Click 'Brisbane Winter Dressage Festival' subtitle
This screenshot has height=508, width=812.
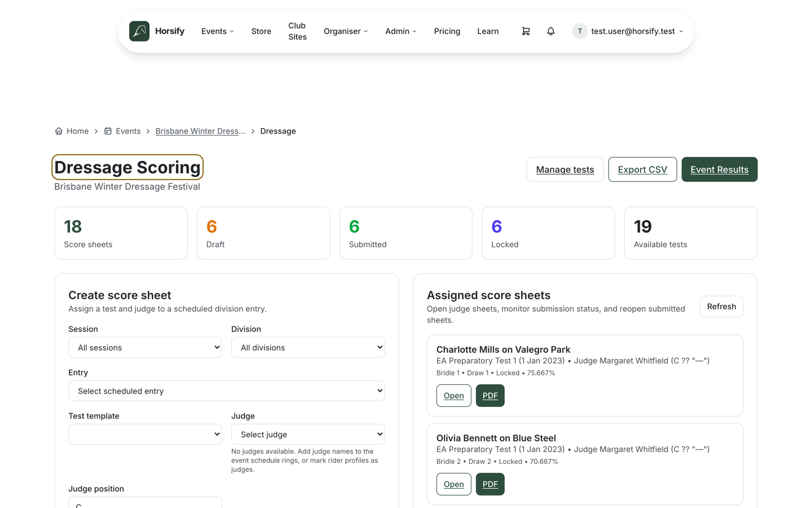pos(127,187)
